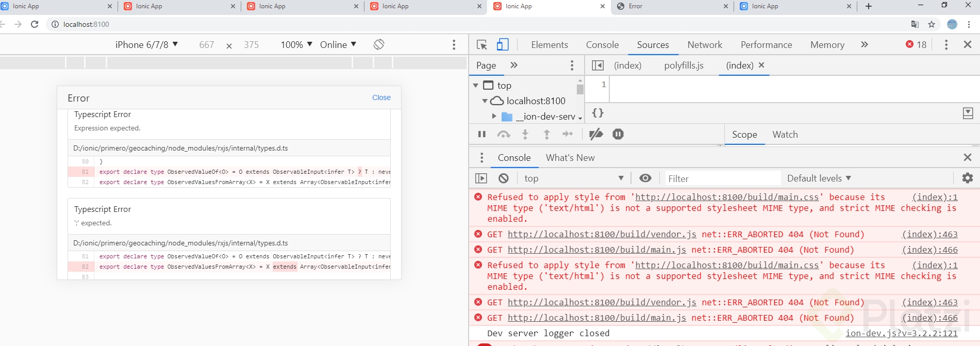Switch to the Memory tab
Image resolution: width=980 pixels, height=346 pixels.
[x=827, y=45]
